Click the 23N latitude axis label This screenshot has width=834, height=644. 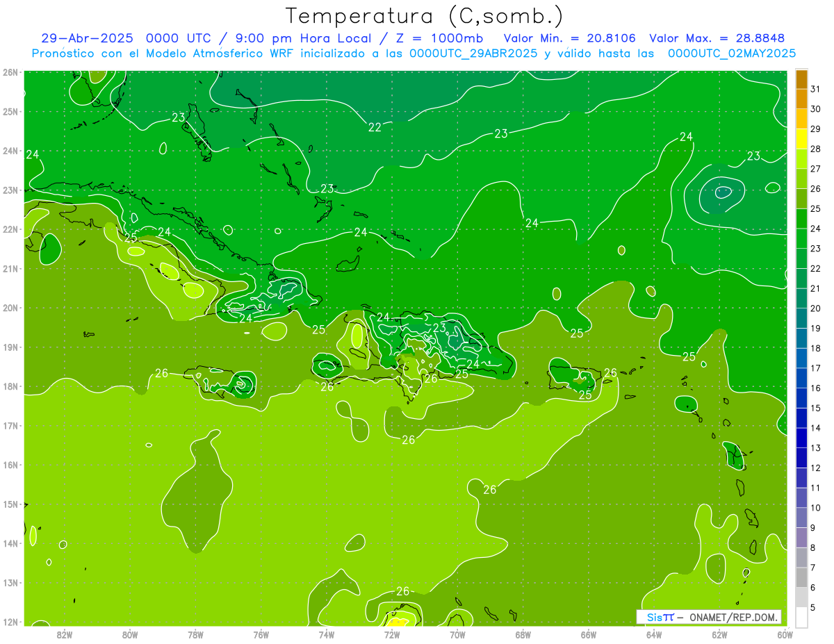10,190
